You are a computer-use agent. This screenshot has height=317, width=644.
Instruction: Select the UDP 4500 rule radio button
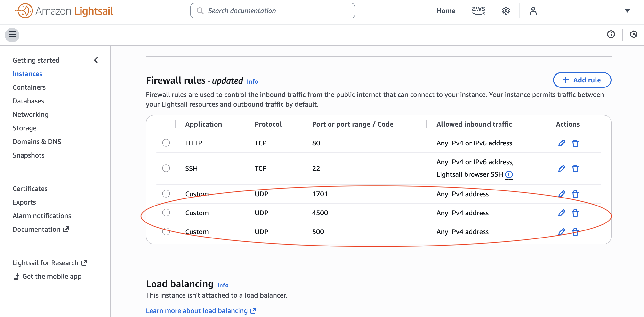(x=166, y=213)
